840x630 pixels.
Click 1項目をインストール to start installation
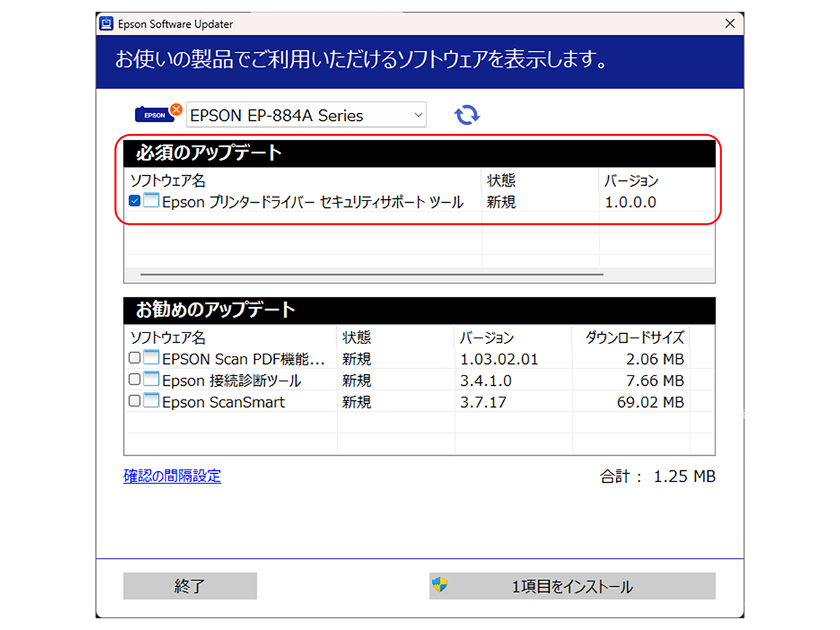(572, 586)
